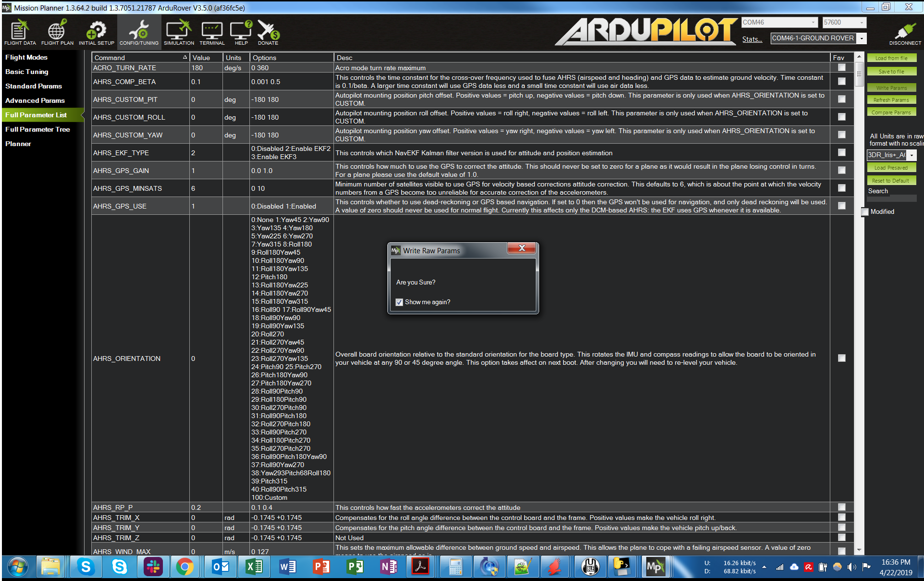Open the COM46 port dropdown

click(813, 22)
